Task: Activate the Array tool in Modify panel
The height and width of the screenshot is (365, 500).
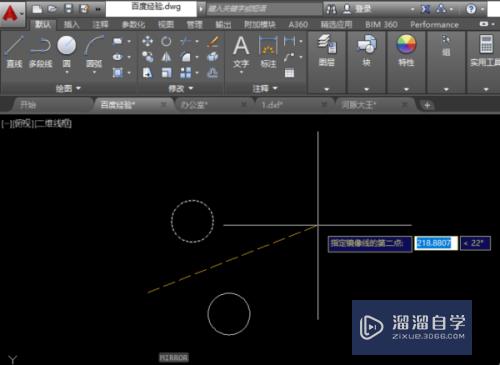Action: [185, 73]
